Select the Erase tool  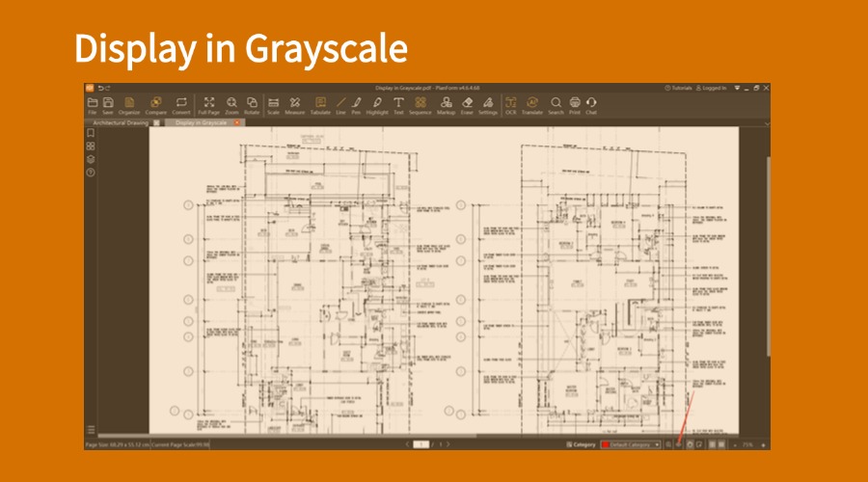[x=467, y=105]
